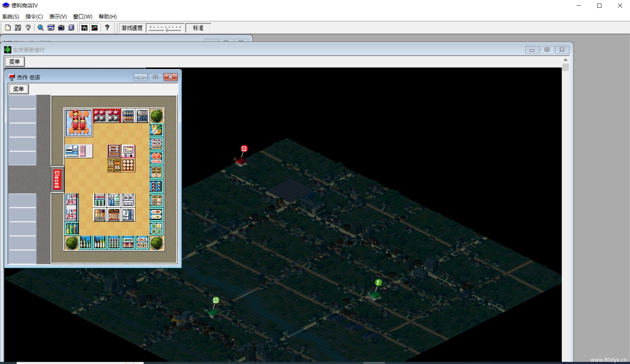Click the store clerks staff area
630x364 pixels.
point(79,122)
